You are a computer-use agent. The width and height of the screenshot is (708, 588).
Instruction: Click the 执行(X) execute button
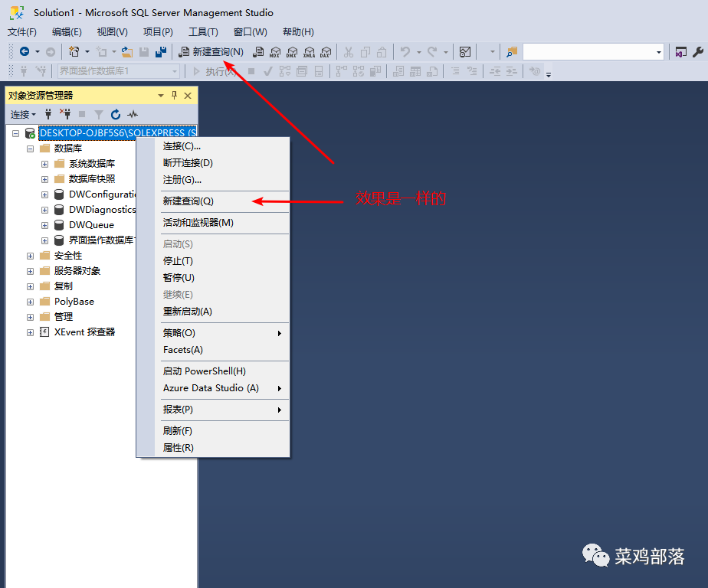click(x=214, y=71)
